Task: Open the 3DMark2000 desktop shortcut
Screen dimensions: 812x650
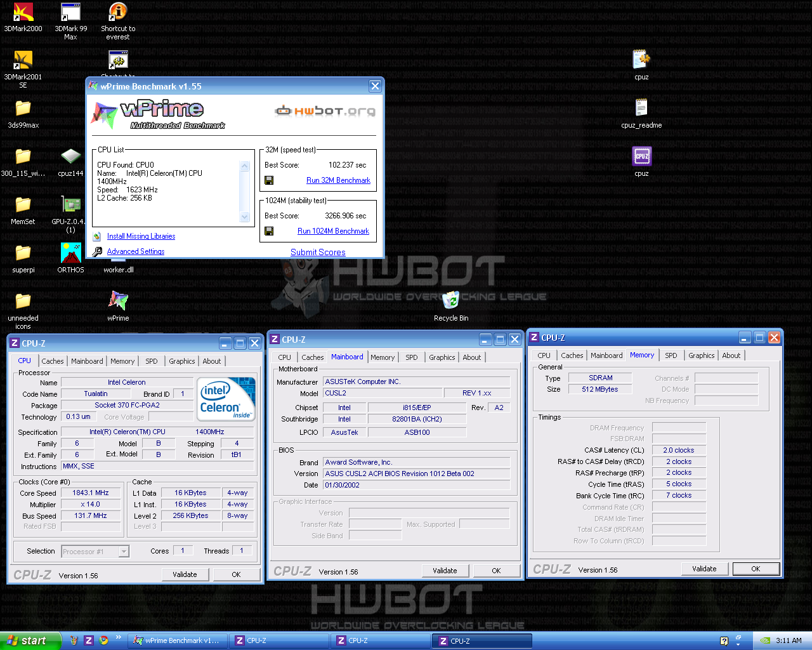Action: pyautogui.click(x=23, y=13)
